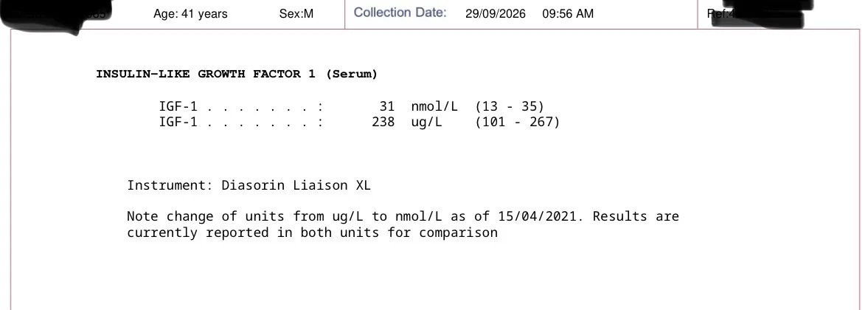The height and width of the screenshot is (310, 868).
Task: Click the Instrument: Diasorin Liaison XL line
Action: [249, 185]
